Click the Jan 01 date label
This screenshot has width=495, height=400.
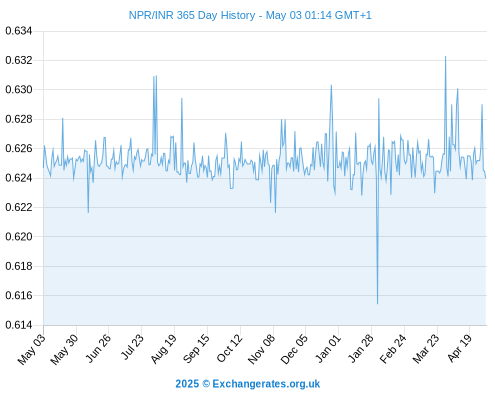point(328,348)
